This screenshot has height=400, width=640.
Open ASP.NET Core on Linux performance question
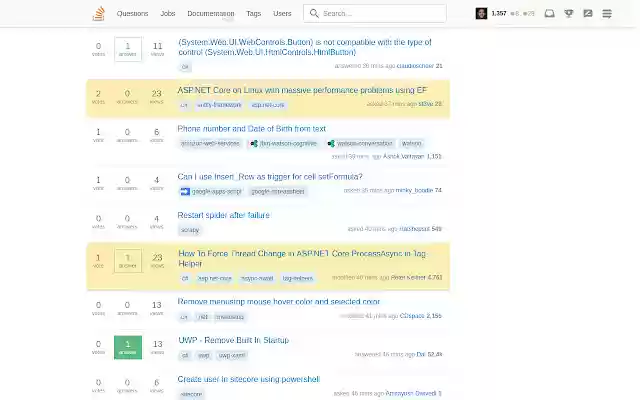point(302,90)
